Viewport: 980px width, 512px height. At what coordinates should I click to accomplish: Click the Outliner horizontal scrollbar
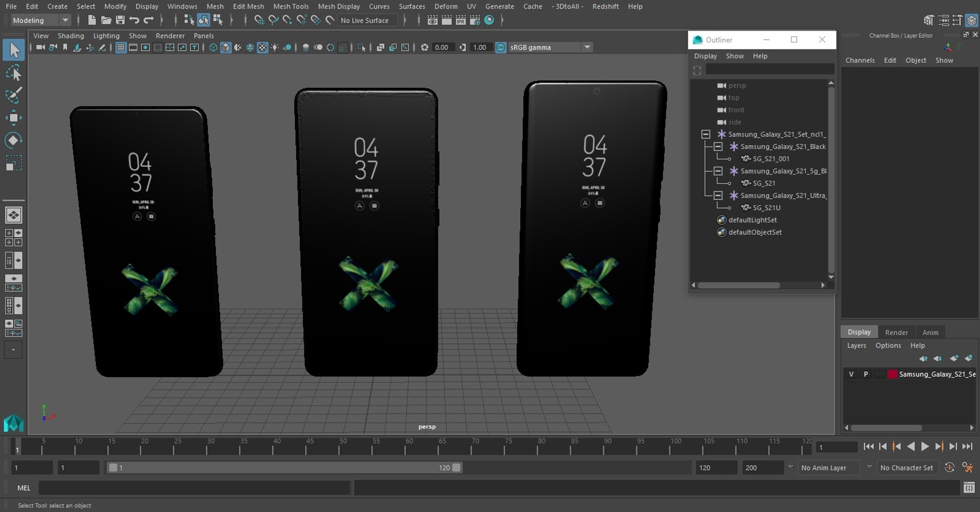point(739,286)
